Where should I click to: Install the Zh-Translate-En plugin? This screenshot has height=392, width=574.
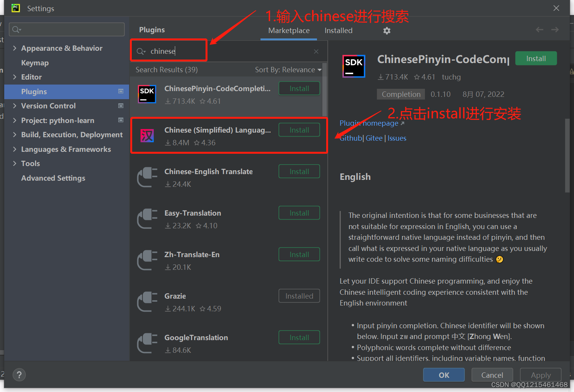click(x=299, y=254)
